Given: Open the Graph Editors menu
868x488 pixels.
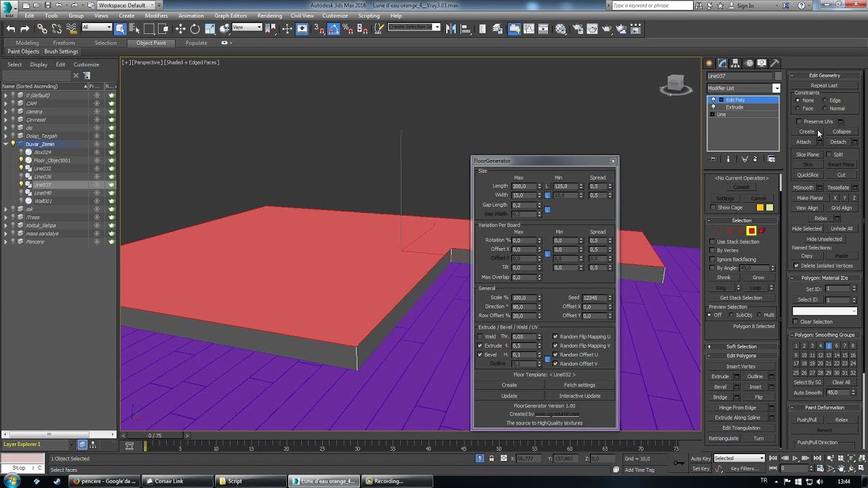Looking at the screenshot, I should click(x=231, y=16).
